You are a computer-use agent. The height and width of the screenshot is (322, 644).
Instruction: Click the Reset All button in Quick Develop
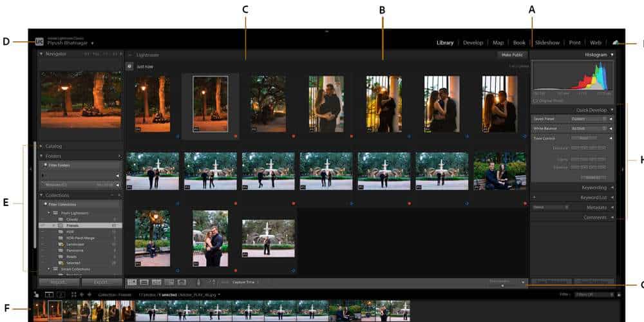594,178
